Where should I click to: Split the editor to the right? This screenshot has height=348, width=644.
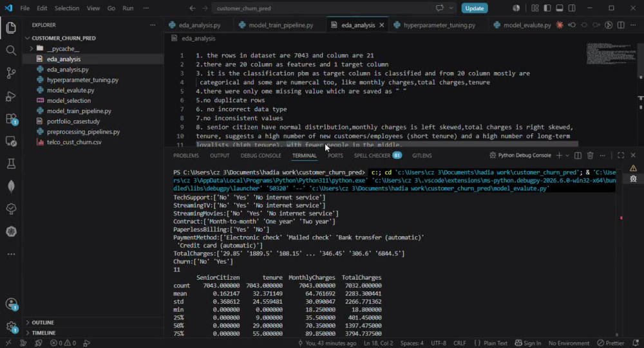[621, 25]
